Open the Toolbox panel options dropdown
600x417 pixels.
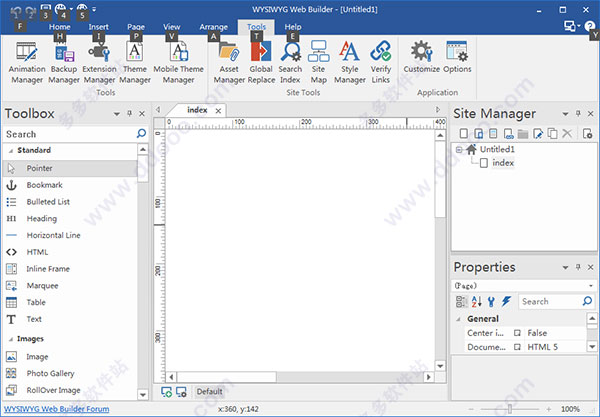click(117, 114)
